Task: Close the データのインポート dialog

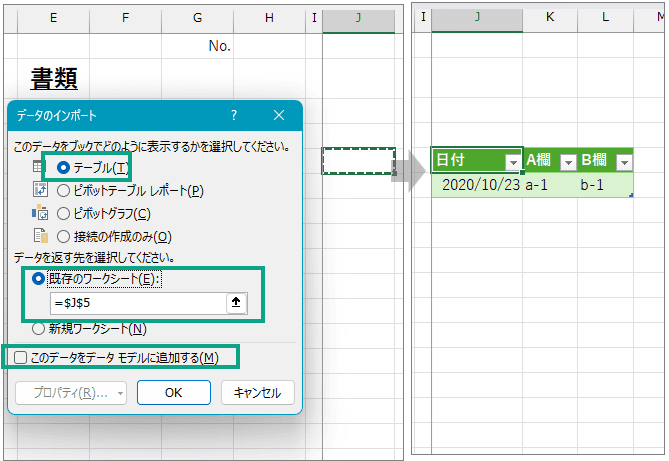Action: 279,116
